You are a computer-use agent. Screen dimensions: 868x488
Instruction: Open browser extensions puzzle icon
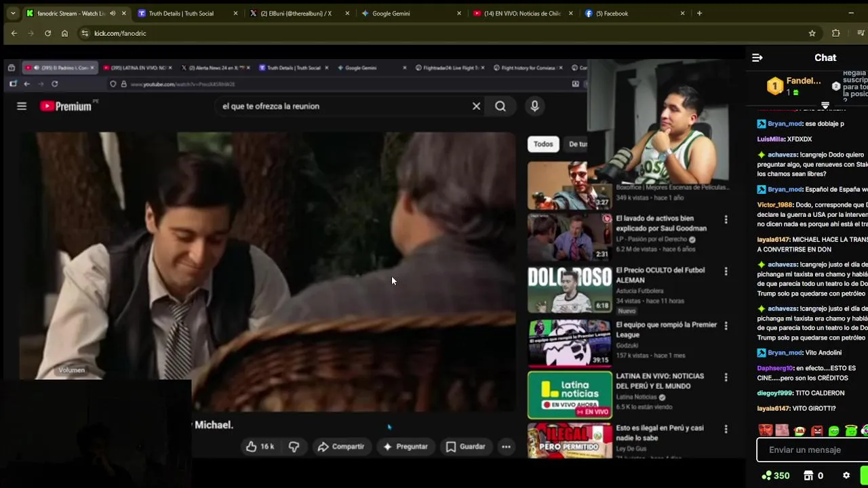point(835,33)
